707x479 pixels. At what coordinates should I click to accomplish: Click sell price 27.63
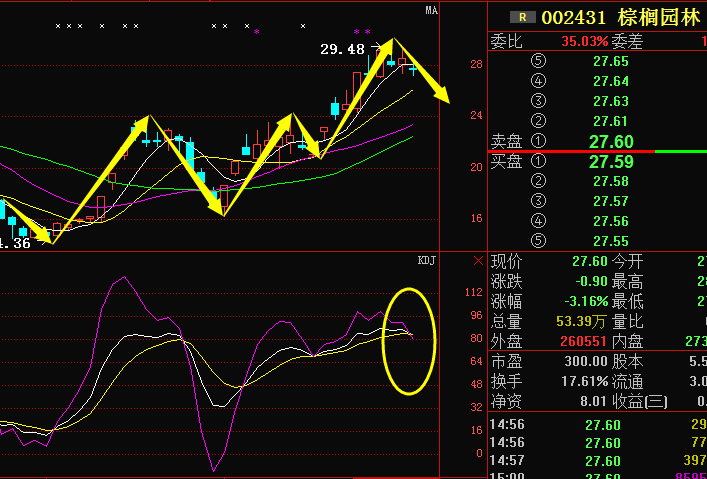tap(611, 101)
